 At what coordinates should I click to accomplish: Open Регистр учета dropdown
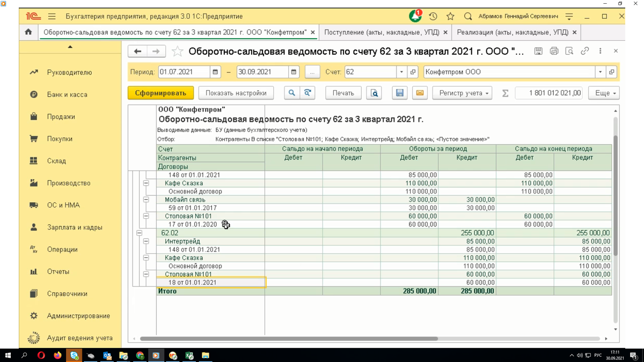point(463,93)
